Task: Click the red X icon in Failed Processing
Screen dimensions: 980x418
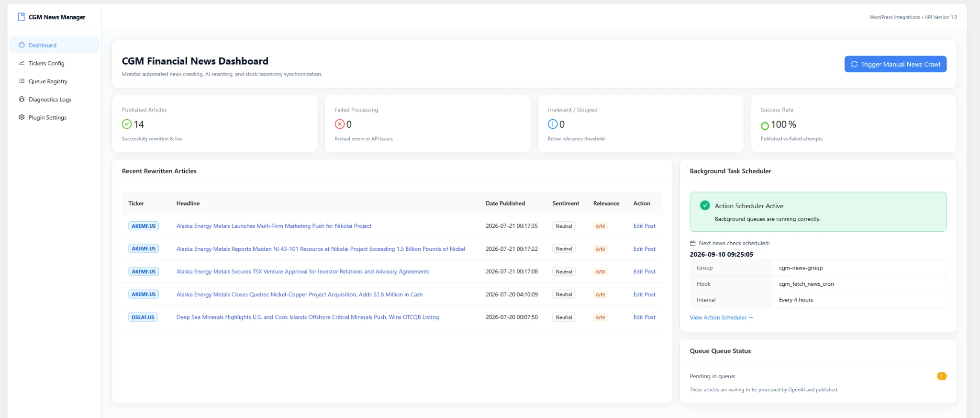Action: (340, 124)
